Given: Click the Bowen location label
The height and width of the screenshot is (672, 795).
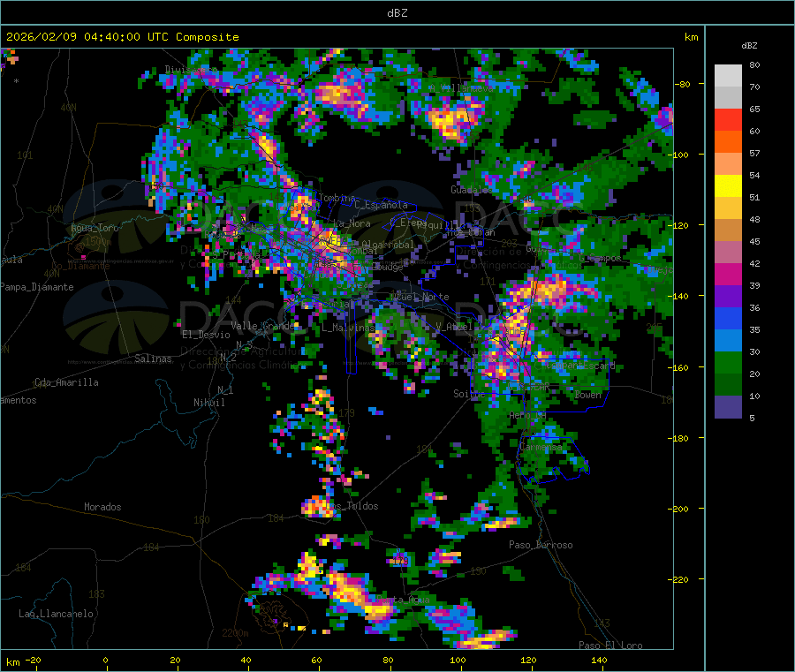Looking at the screenshot, I should tap(588, 394).
